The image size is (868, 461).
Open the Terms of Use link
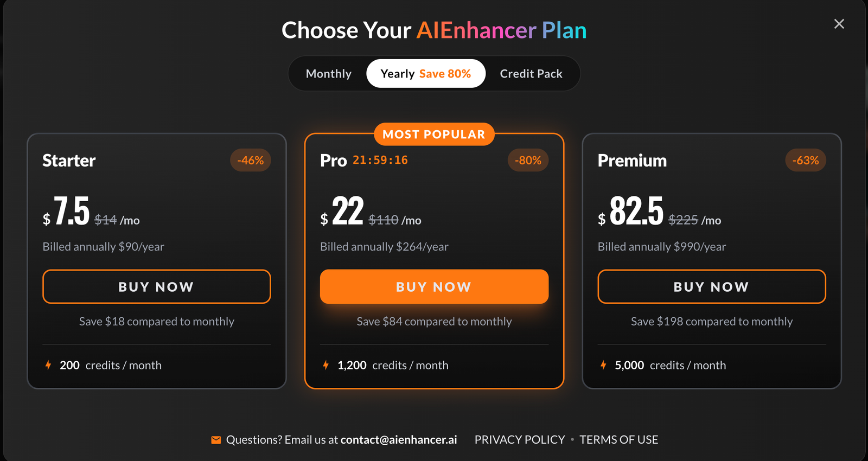(x=619, y=440)
